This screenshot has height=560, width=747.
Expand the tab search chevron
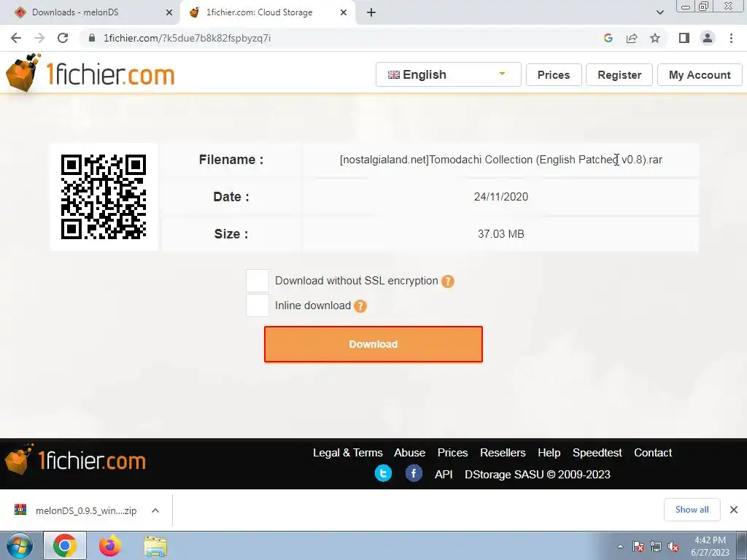659,12
